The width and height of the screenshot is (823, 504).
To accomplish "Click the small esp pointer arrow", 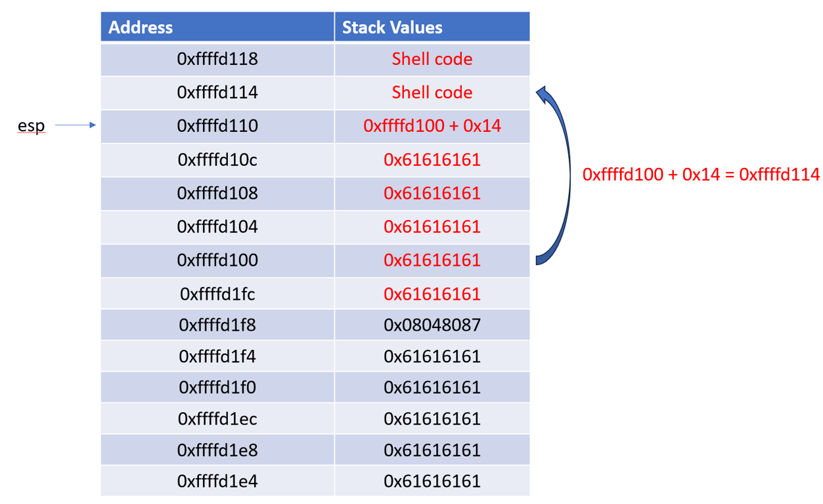I will [76, 125].
